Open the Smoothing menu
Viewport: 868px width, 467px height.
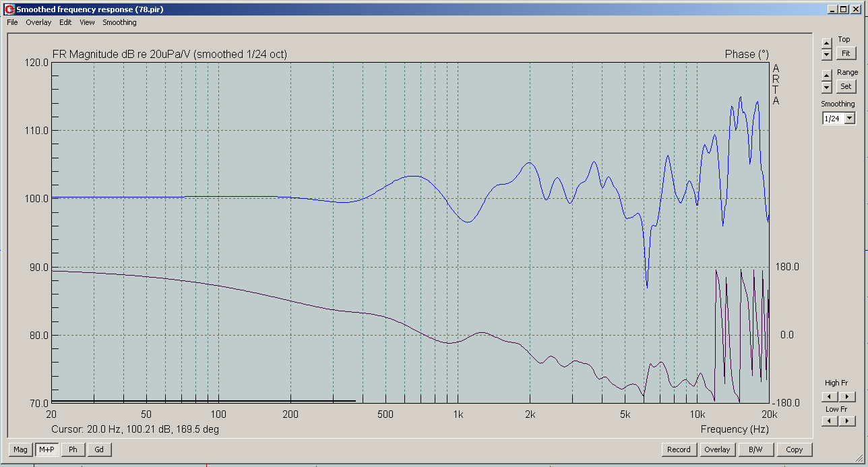click(x=119, y=22)
